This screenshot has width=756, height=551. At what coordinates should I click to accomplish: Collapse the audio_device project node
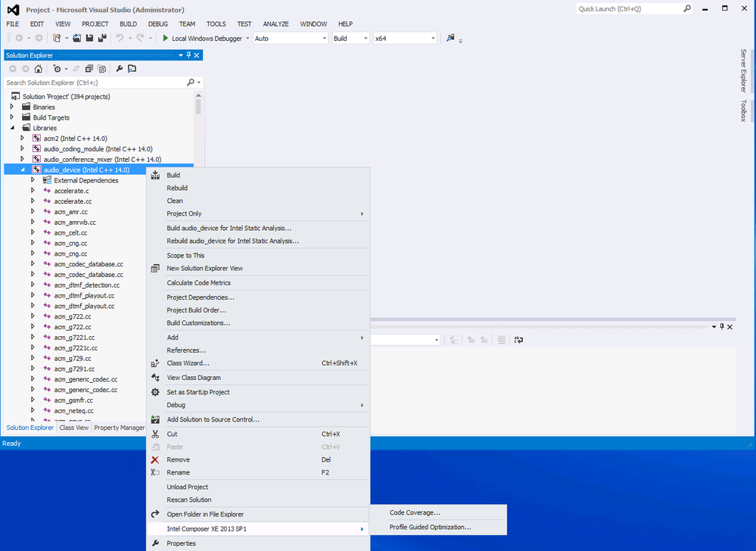pyautogui.click(x=22, y=170)
